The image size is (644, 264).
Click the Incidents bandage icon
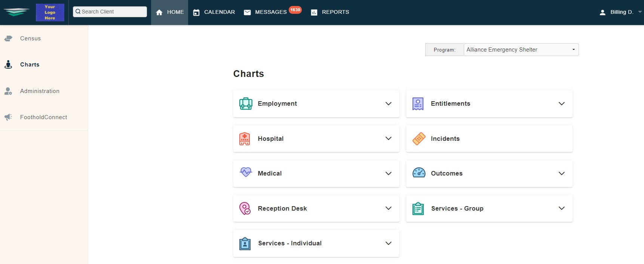click(419, 139)
